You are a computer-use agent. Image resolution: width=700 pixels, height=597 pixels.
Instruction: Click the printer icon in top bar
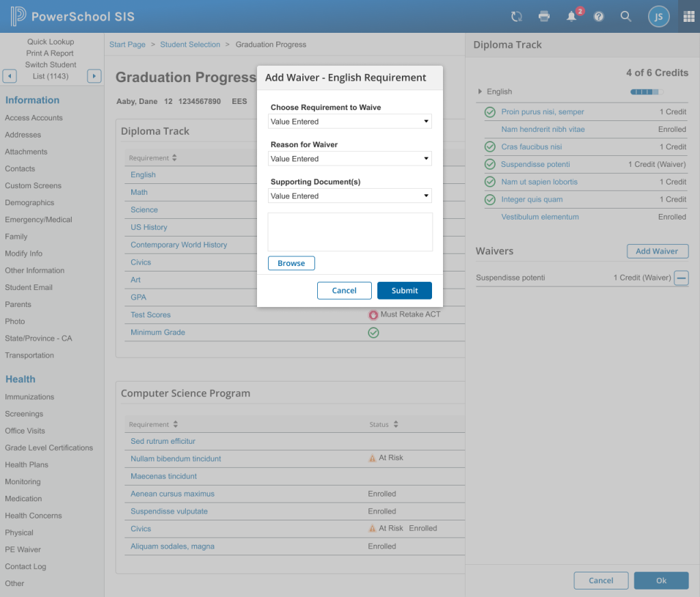click(x=544, y=16)
